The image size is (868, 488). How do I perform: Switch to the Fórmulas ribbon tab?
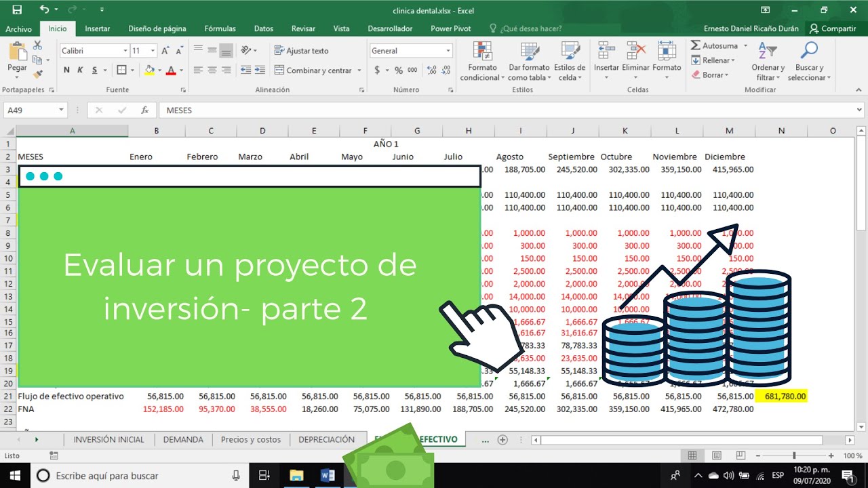pyautogui.click(x=220, y=28)
